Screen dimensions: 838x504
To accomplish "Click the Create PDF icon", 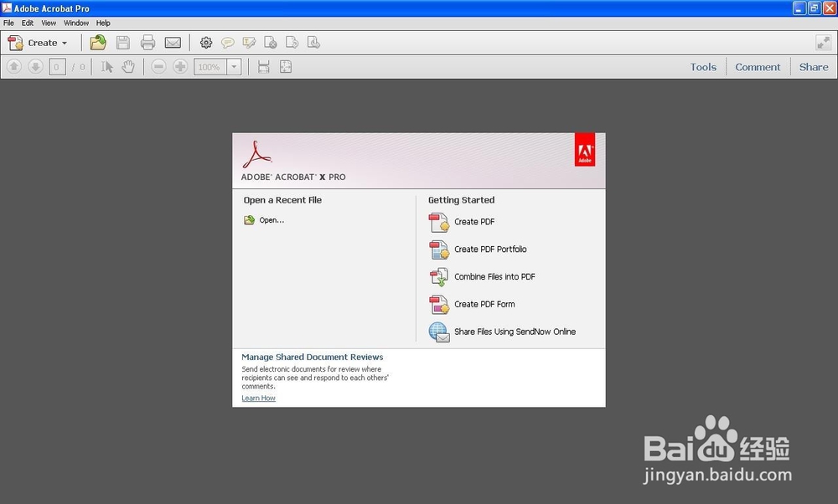I will (439, 222).
